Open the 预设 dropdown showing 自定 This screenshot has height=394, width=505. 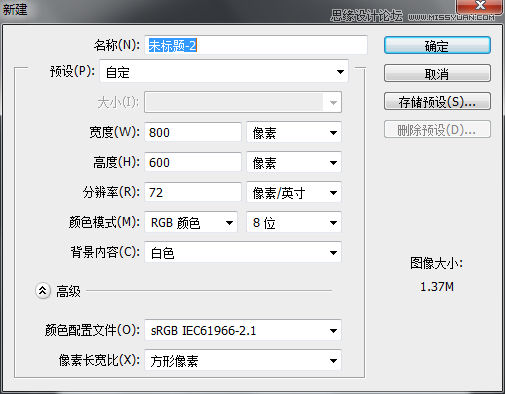(224, 71)
